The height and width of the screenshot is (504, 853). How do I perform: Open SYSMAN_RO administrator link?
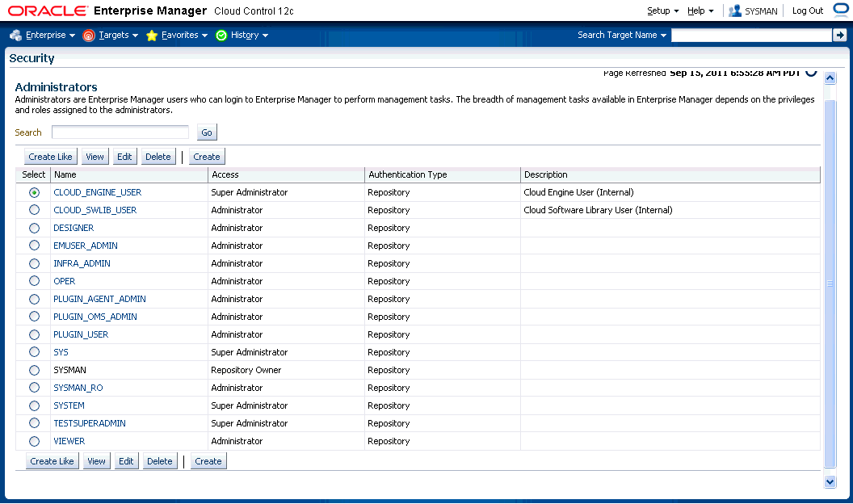[x=78, y=388]
